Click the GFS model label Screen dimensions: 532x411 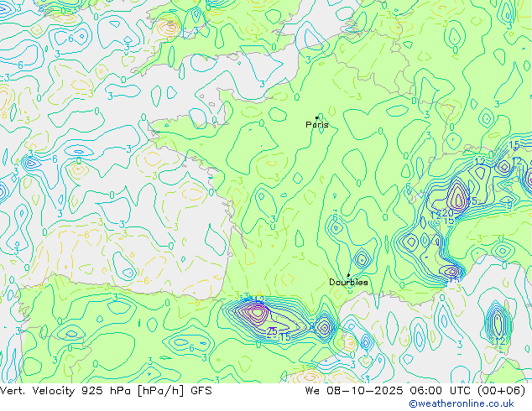(x=201, y=391)
